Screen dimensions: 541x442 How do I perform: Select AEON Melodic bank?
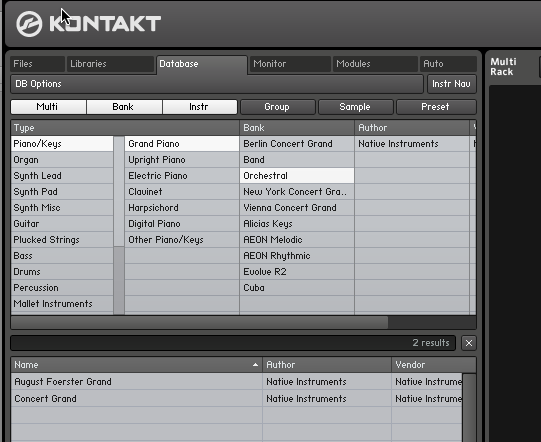tap(297, 239)
